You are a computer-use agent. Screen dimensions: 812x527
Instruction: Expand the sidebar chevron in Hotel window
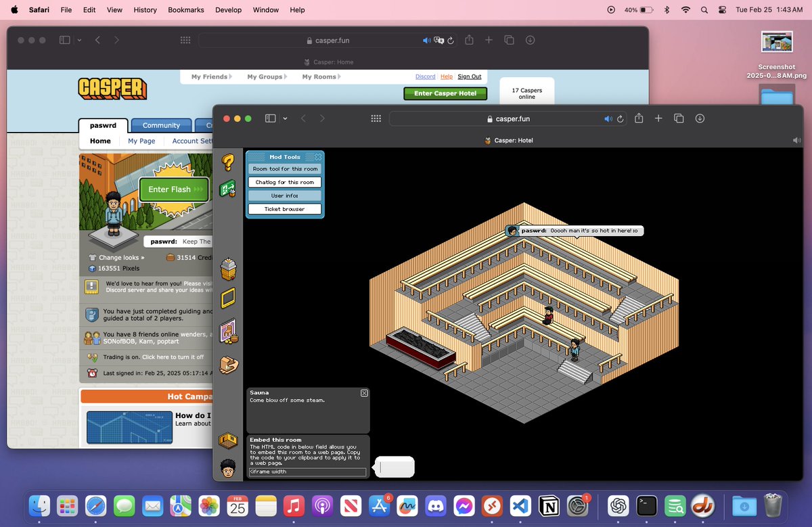pos(285,118)
